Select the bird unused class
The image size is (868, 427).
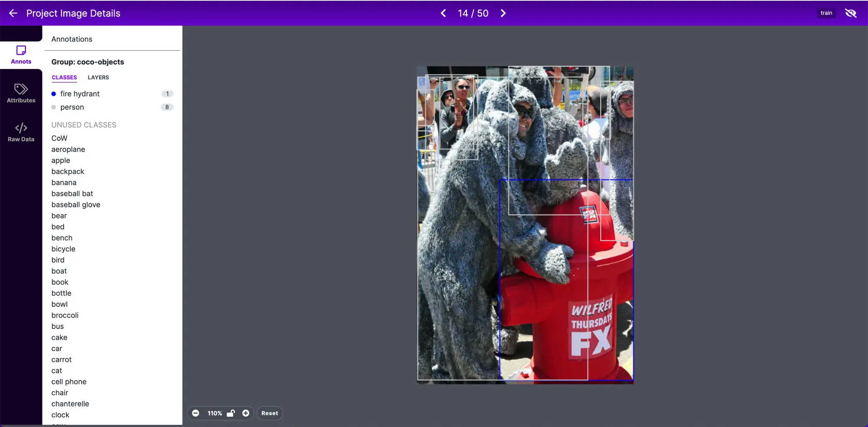tap(58, 260)
